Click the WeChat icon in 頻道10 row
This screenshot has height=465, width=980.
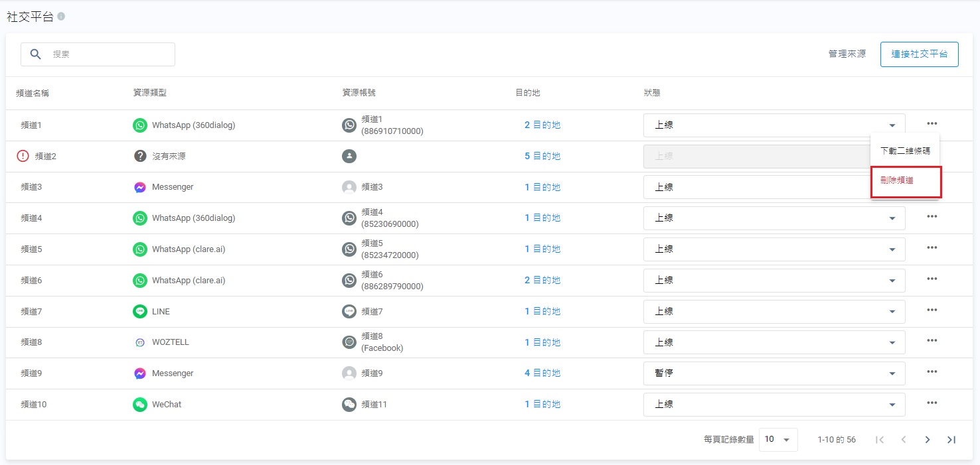[x=139, y=405]
